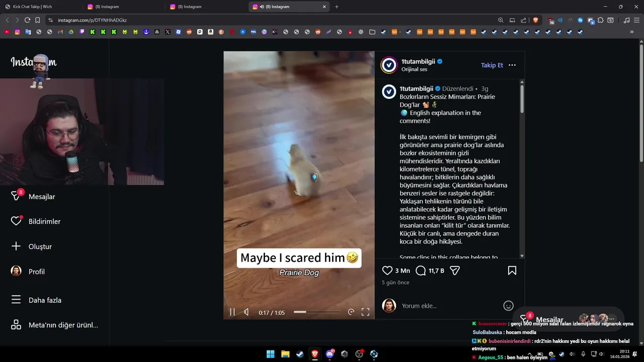This screenshot has width=644, height=362.
Task: Open the Windows Start menu
Action: click(270, 354)
